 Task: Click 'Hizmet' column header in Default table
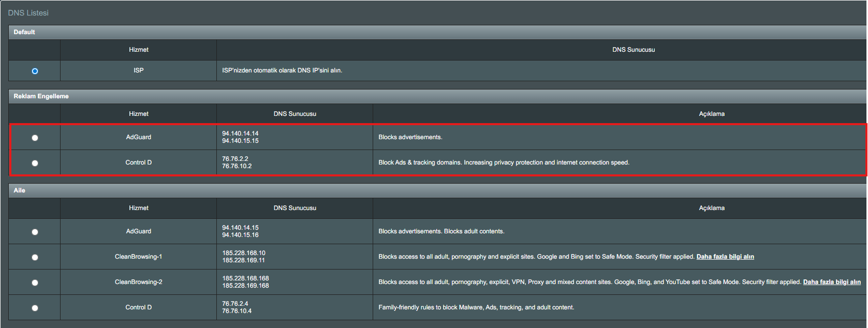click(x=139, y=50)
